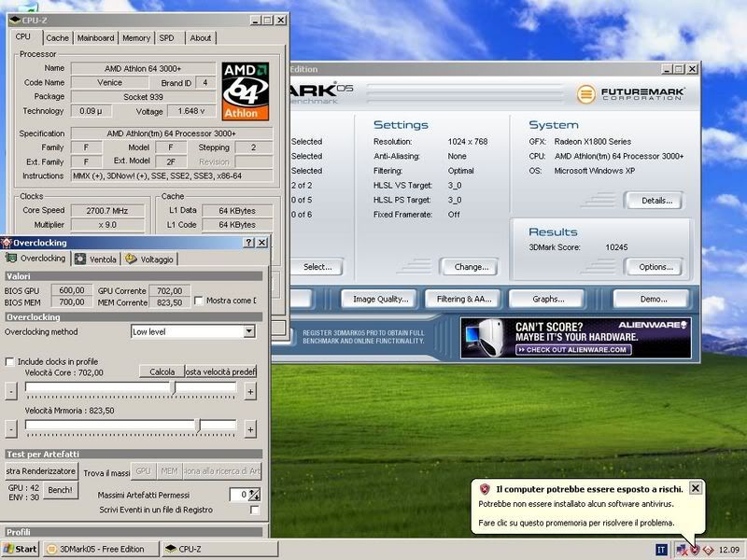The height and width of the screenshot is (560, 747).
Task: Open the Memory tab in CPU-Z
Action: 136,37
